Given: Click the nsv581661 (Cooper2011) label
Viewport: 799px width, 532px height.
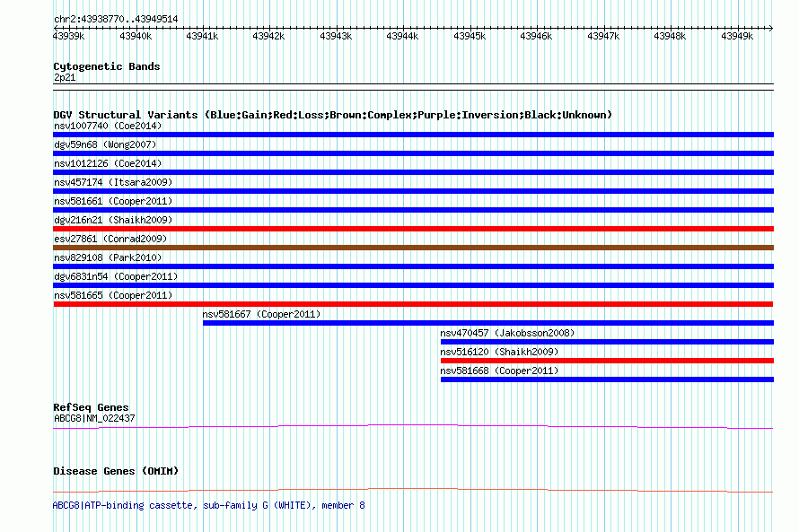Looking at the screenshot, I should (113, 201).
